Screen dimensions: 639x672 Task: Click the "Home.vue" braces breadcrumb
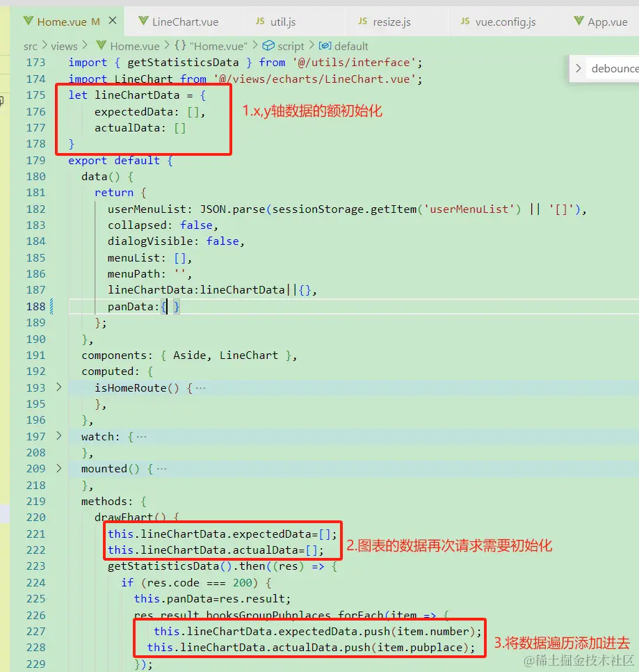coord(211,47)
